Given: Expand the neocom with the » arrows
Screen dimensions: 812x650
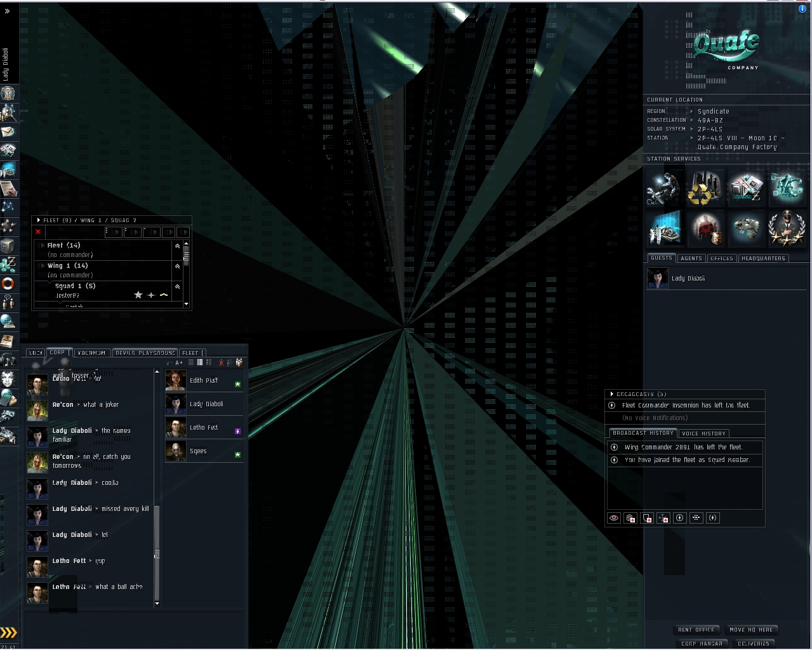Looking at the screenshot, I should coord(8,11).
